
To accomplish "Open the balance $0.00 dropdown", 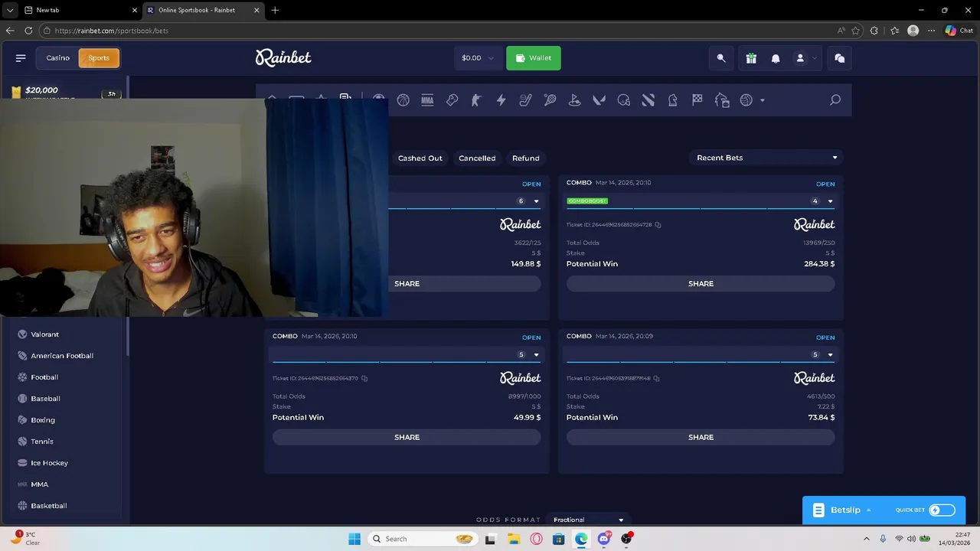I will (478, 58).
